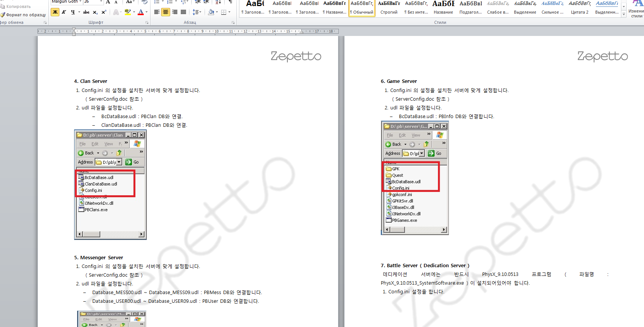Toggle center alignment button
644x327 pixels.
pos(166,12)
